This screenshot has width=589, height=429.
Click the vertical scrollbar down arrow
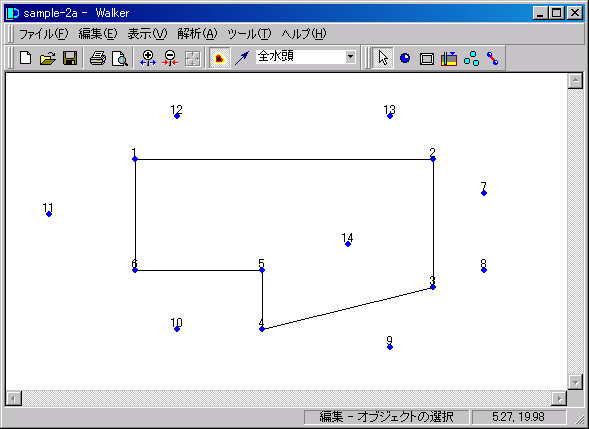[575, 382]
